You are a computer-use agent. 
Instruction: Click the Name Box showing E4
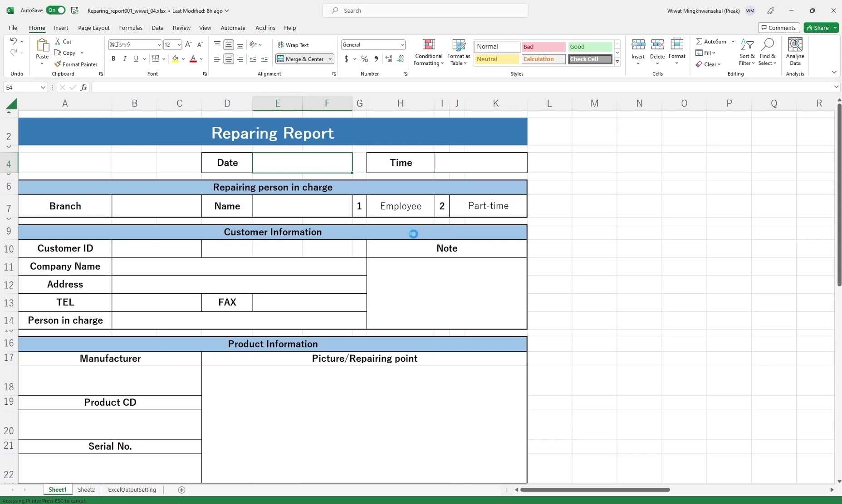pos(21,87)
